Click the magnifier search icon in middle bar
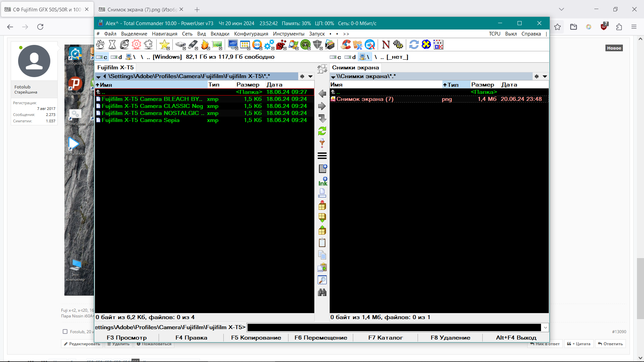The height and width of the screenshot is (362, 644). (x=322, y=280)
